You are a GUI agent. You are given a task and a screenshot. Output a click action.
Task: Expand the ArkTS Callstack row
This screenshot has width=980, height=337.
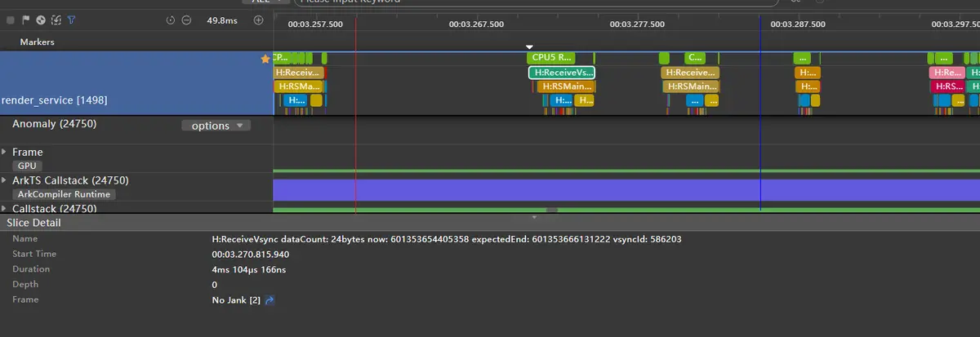(5, 180)
